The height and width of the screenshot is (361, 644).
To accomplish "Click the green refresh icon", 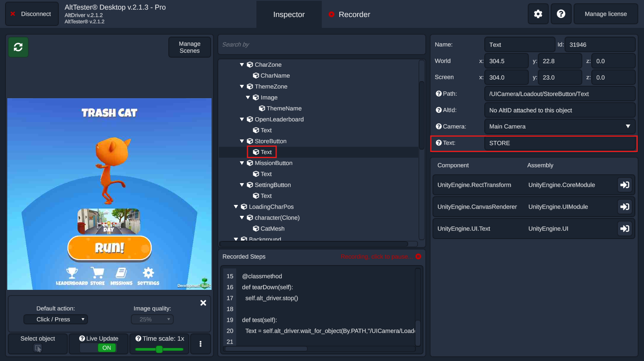I will tap(18, 47).
